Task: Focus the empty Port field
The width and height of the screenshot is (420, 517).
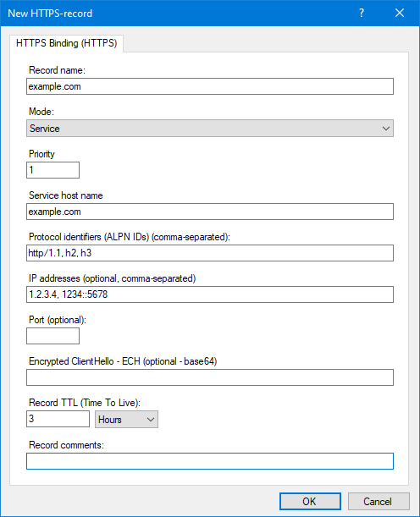Action: pyautogui.click(x=52, y=336)
